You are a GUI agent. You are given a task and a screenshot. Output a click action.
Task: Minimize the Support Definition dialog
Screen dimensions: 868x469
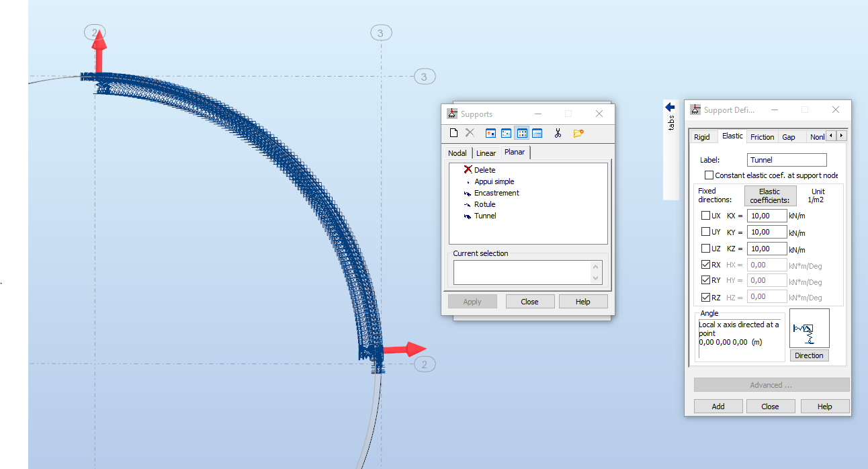pyautogui.click(x=775, y=110)
